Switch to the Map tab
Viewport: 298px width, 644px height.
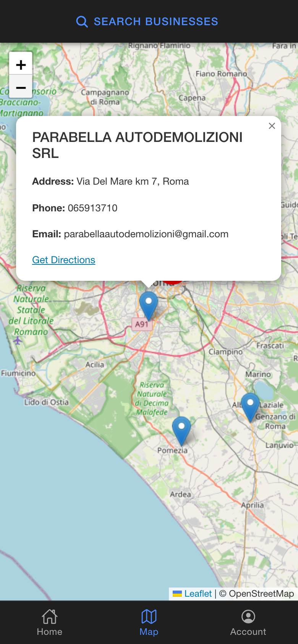tap(149, 622)
